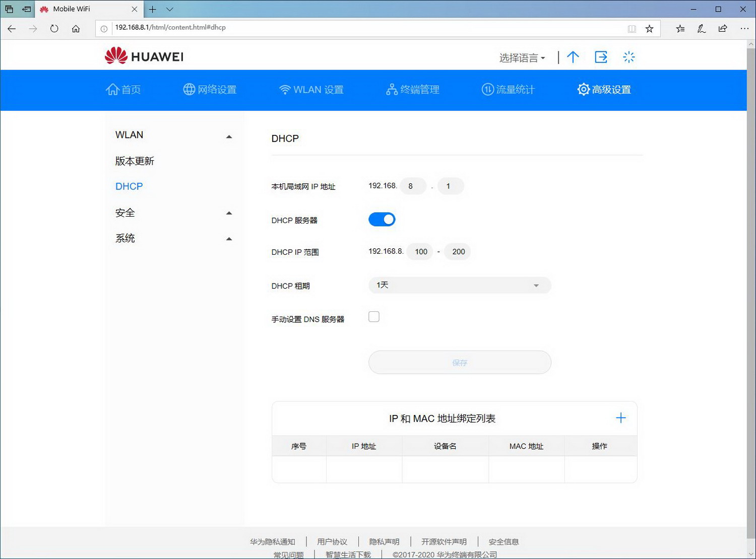The height and width of the screenshot is (559, 756).
Task: Enable 手动设置 DNS 服务器 checkbox
Action: point(373,316)
